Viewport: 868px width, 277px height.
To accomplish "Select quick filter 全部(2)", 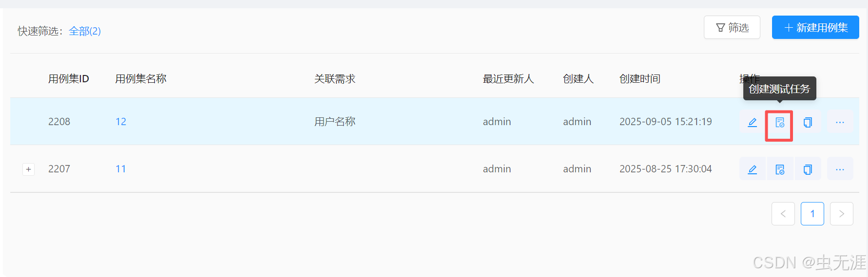I will pyautogui.click(x=85, y=31).
